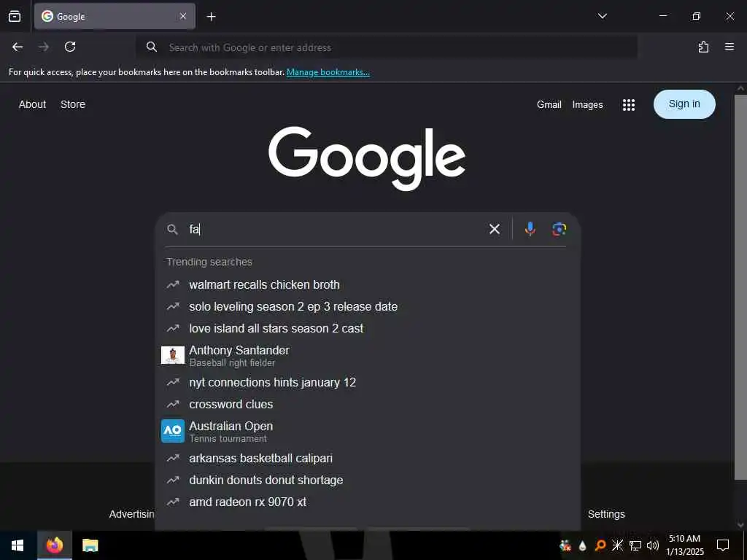Open Settings in the page footer

[x=606, y=514]
